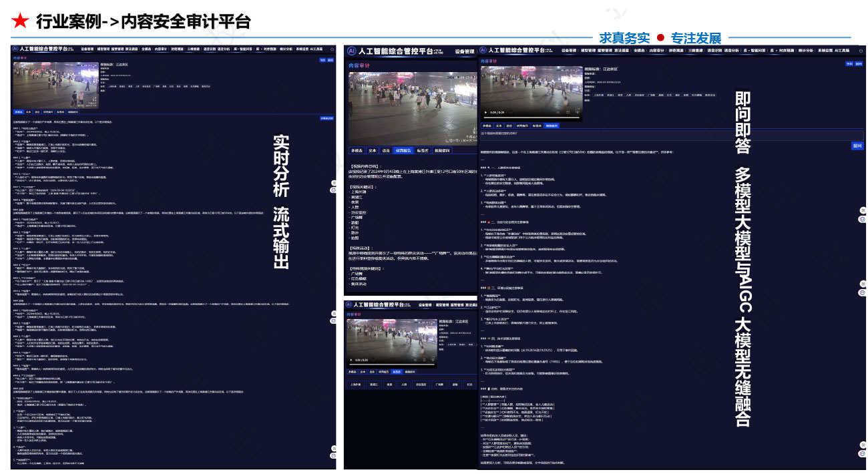The image size is (868, 474).
Task: Click the power icon in right panel header
Action: [x=862, y=50]
